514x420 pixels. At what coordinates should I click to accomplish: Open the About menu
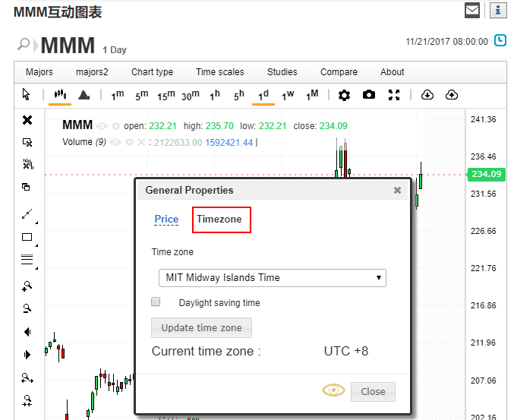pos(392,72)
